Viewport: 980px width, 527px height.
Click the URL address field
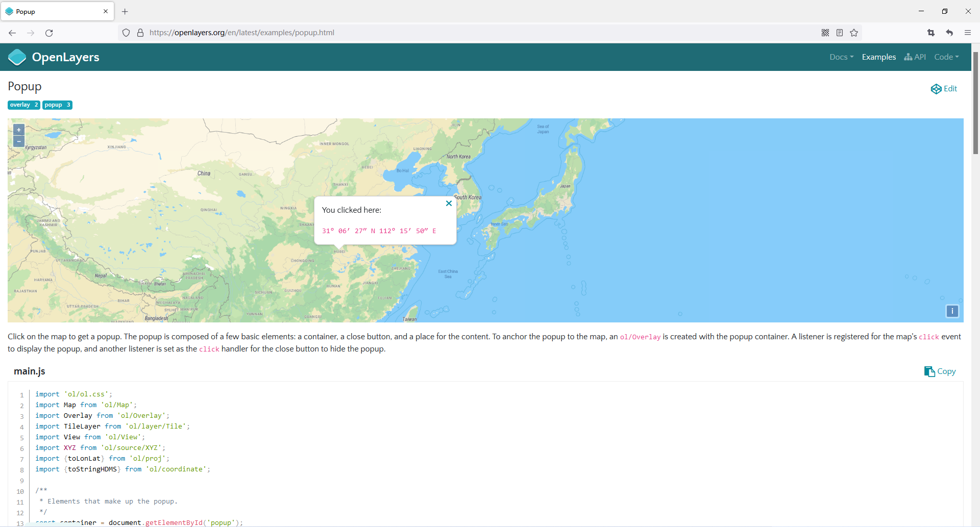click(480, 33)
